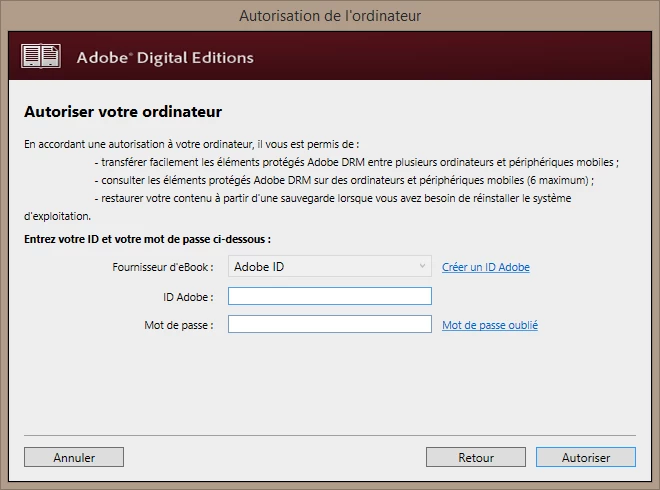Click the En accordant une autorisation sentence
Image resolution: width=660 pixels, height=490 pixels.
tap(192, 144)
